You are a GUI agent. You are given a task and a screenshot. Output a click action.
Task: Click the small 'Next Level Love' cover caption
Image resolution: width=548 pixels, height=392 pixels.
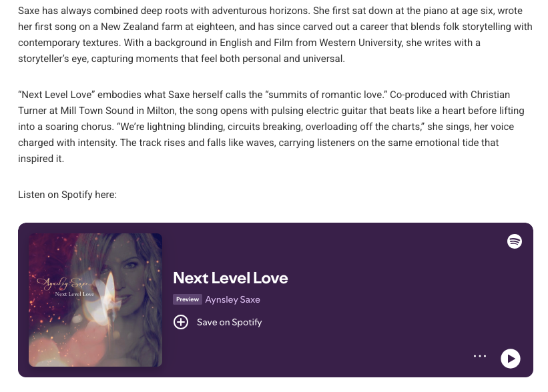74,294
